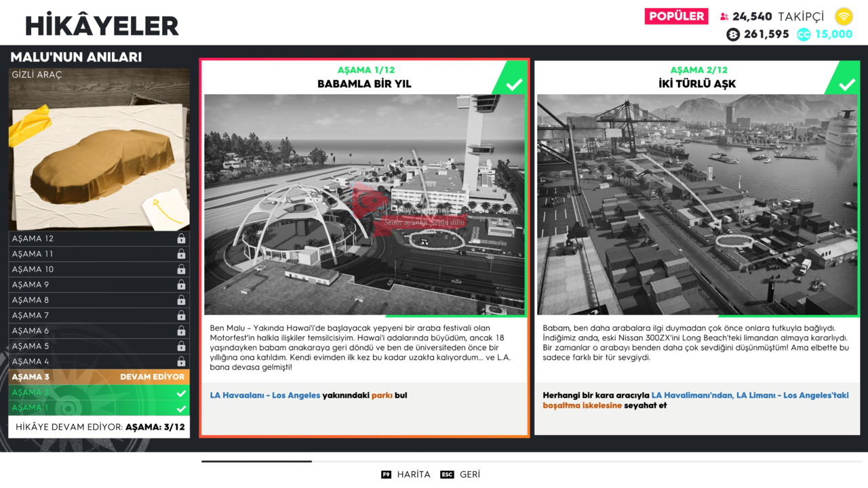Click the lock icon on AŞAMA 12
868x488 pixels.
181,239
